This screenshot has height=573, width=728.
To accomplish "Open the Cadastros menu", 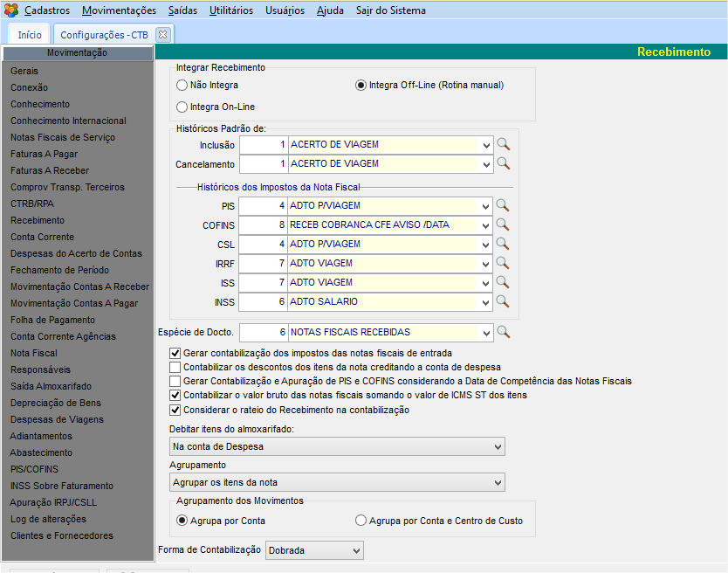I will (47, 10).
